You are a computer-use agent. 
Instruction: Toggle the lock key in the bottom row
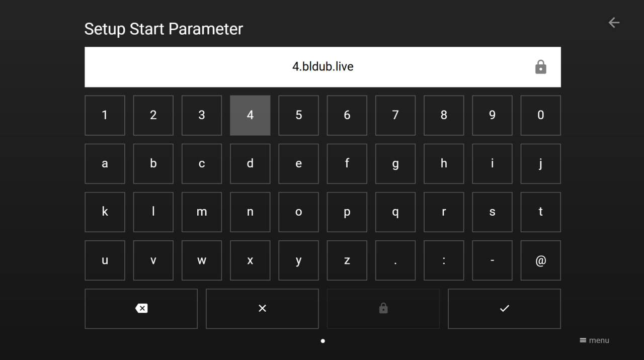(383, 308)
